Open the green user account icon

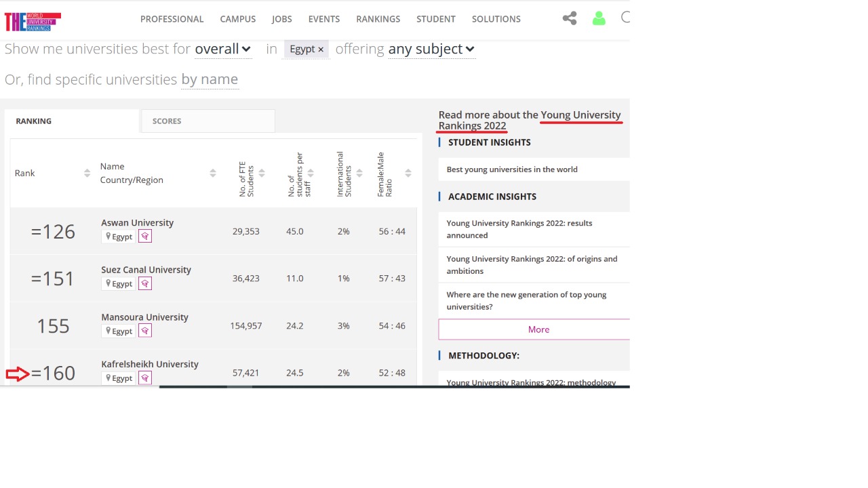click(x=598, y=18)
